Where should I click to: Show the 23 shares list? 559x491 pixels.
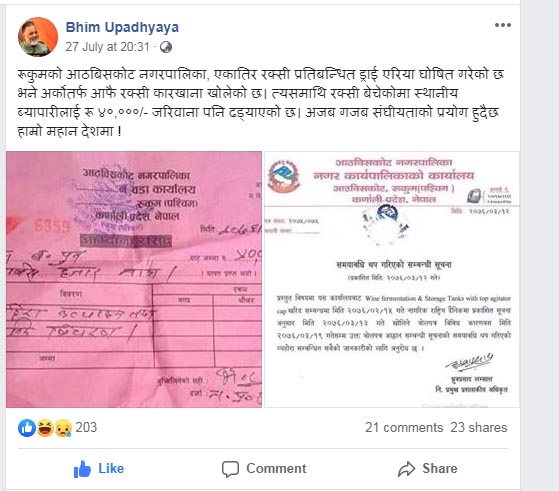point(478,427)
